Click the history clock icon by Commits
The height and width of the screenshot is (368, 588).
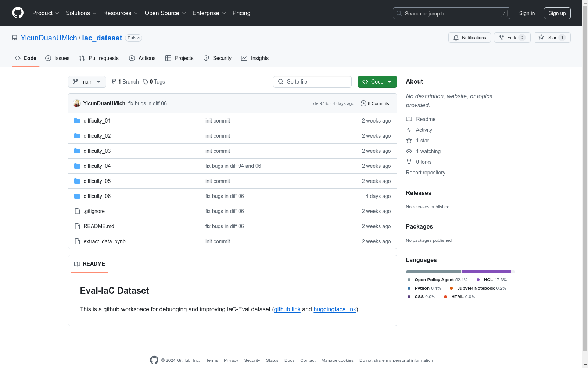363,103
